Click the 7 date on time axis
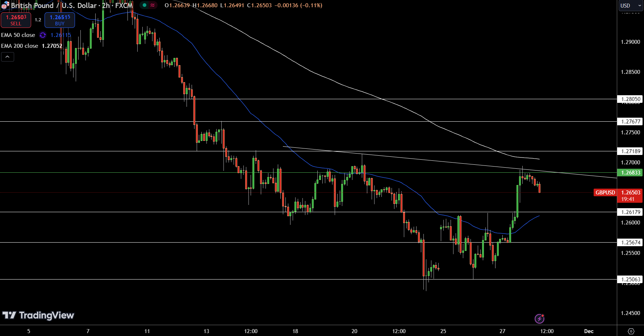The image size is (644, 336). [88, 331]
